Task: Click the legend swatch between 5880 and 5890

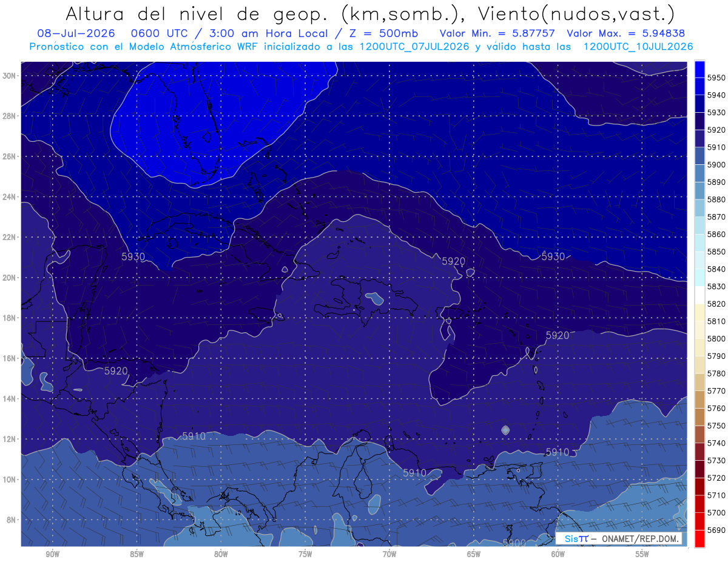Action: coord(699,191)
